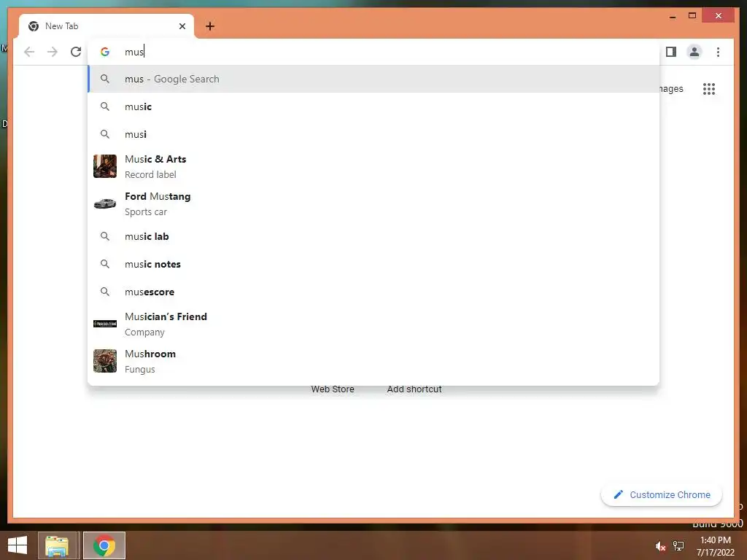Open the Windows Start menu
This screenshot has height=560, width=747.
[18, 545]
